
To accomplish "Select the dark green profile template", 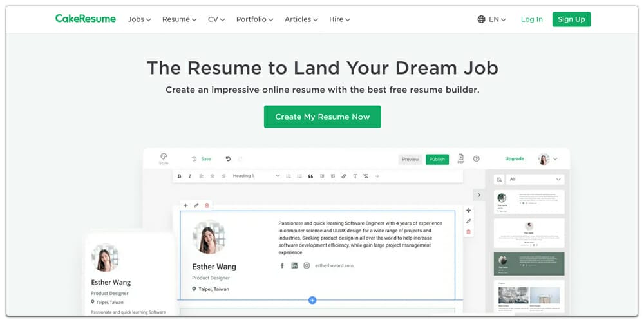I will [529, 263].
